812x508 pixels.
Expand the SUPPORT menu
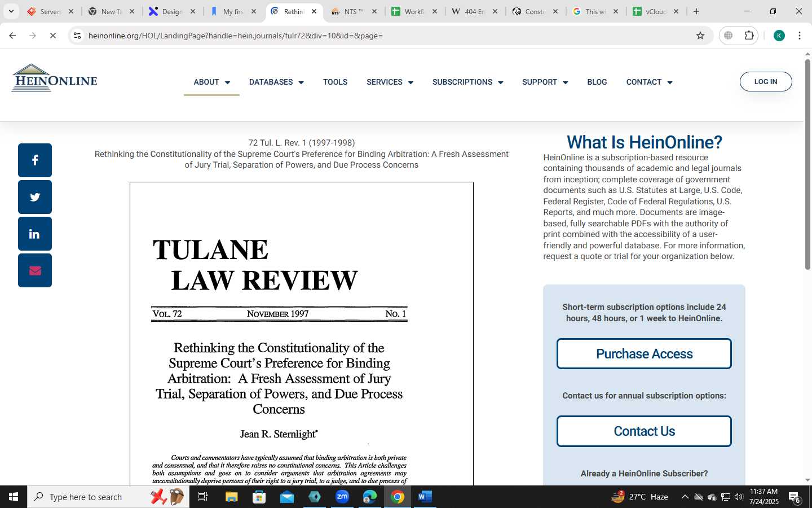pos(545,82)
